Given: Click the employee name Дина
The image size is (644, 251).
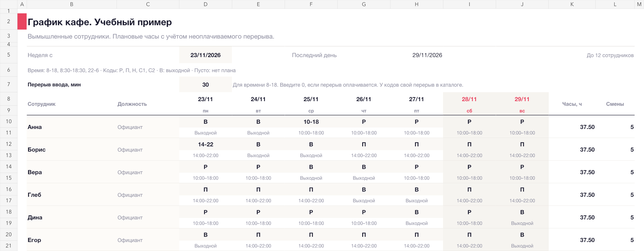Looking at the screenshot, I should point(35,217).
